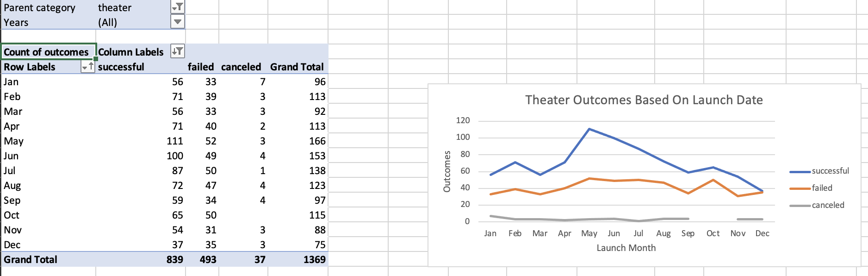The width and height of the screenshot is (868, 276).
Task: Select the chart title Theater Outcomes
Action: [644, 100]
